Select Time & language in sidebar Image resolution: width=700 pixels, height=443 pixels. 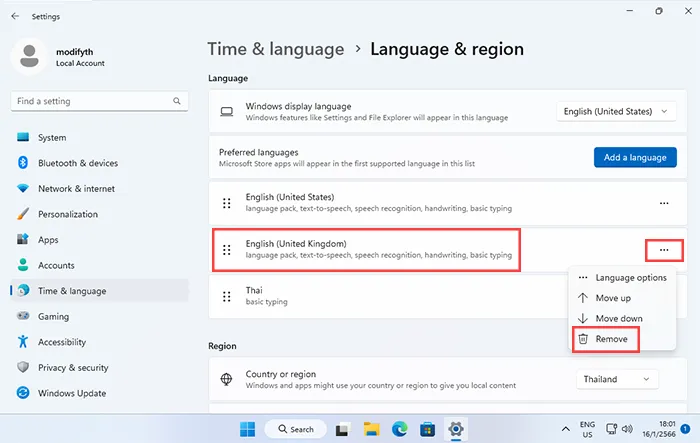click(99, 291)
